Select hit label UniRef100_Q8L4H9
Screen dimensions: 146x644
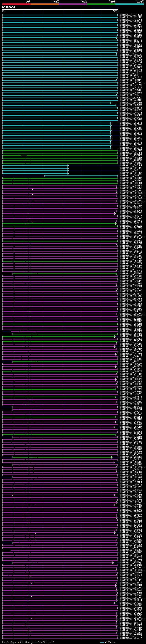coord(131,128)
